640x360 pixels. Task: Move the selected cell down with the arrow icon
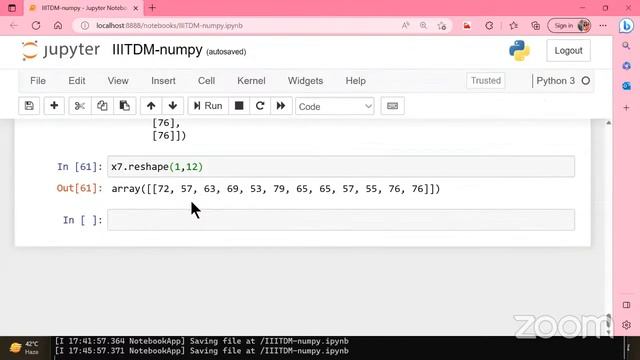point(173,106)
